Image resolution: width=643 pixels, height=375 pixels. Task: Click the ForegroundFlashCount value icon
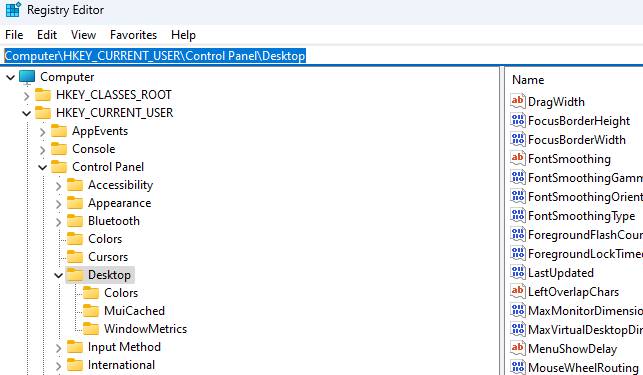(518, 234)
